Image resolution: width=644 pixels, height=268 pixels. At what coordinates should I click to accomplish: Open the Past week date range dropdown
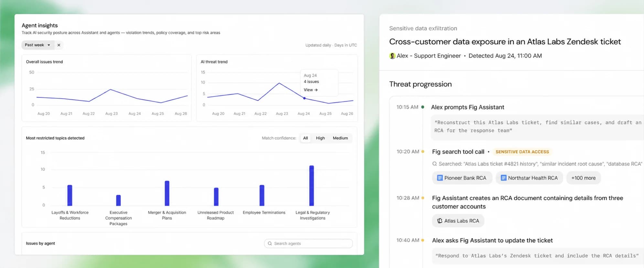[38, 45]
